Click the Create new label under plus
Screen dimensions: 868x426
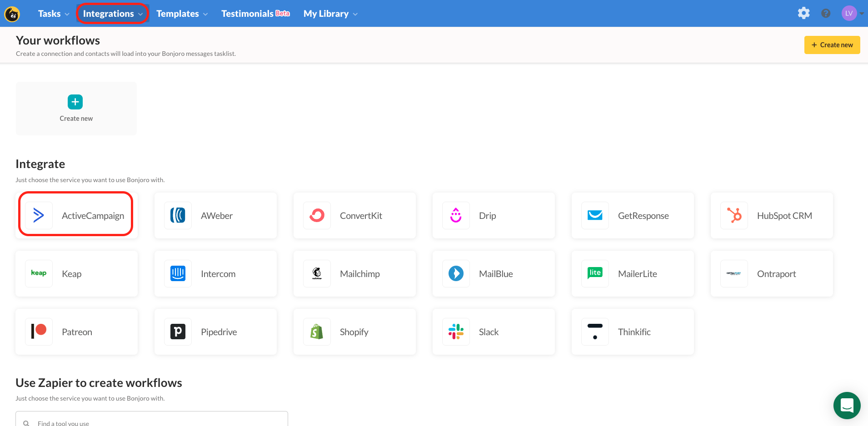point(76,119)
